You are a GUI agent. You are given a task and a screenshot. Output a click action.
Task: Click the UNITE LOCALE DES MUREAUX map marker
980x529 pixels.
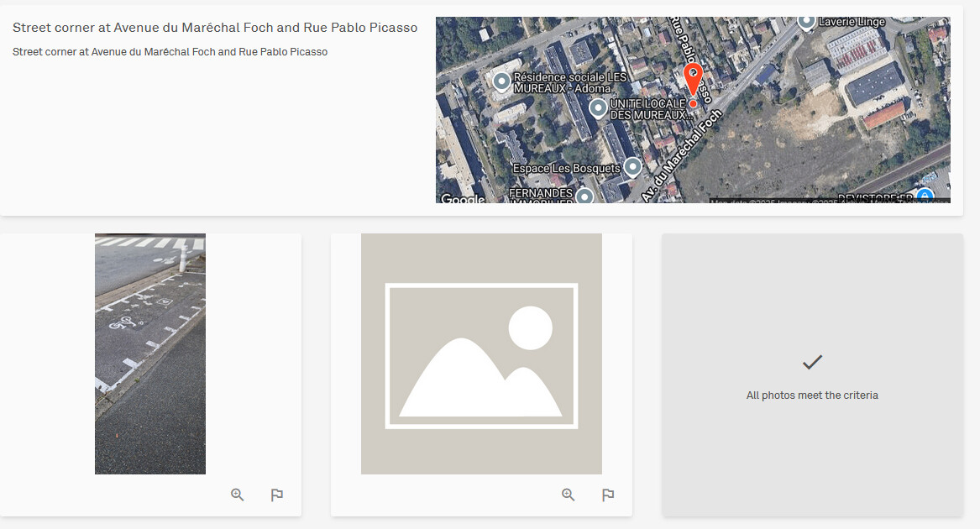(x=598, y=108)
